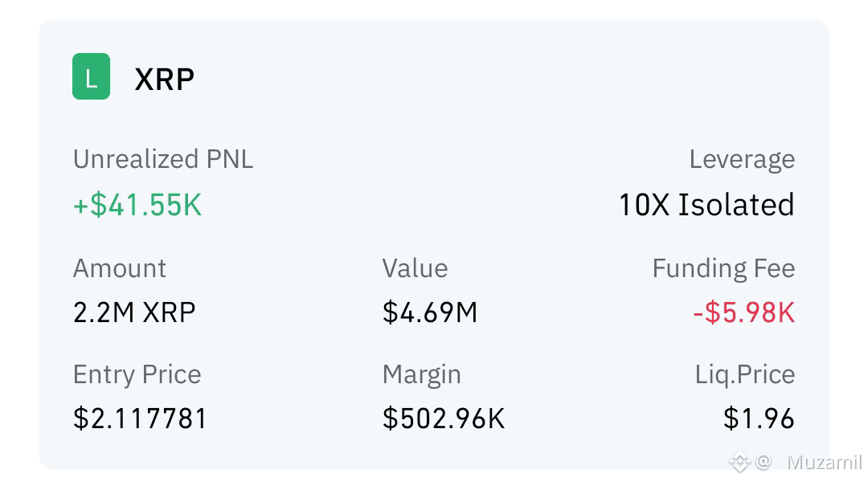This screenshot has width=868, height=482.
Task: Click the +$41.55K profit value
Action: (137, 205)
